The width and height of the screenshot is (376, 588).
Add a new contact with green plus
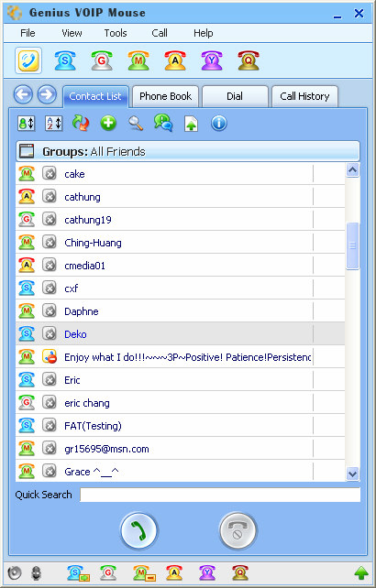[x=108, y=123]
